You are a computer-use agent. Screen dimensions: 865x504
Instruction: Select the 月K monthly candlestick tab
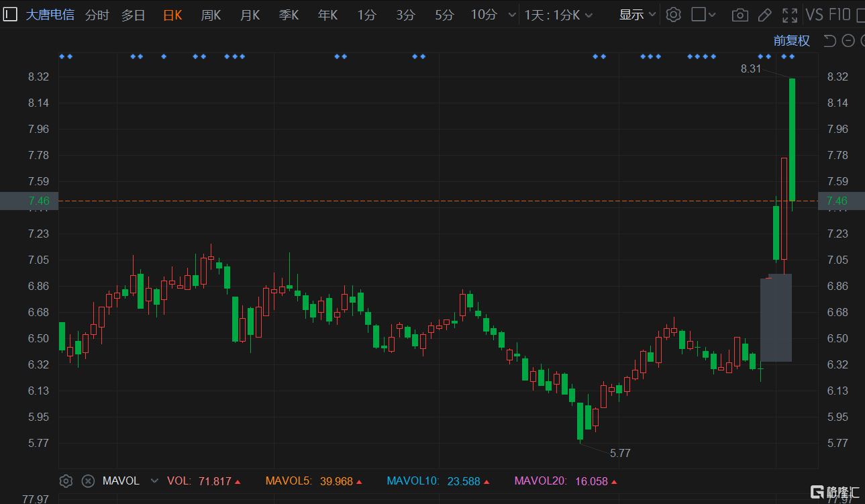click(250, 15)
